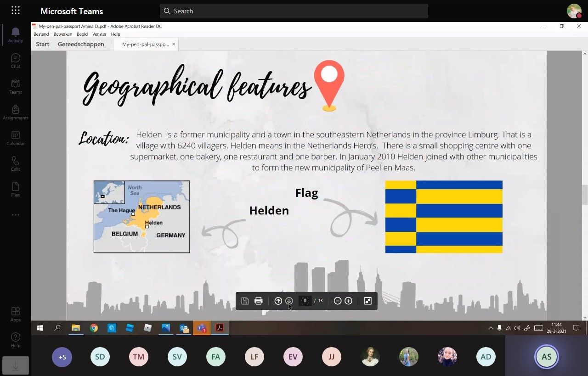
Task: Click the page number field showing 8
Action: (x=305, y=301)
